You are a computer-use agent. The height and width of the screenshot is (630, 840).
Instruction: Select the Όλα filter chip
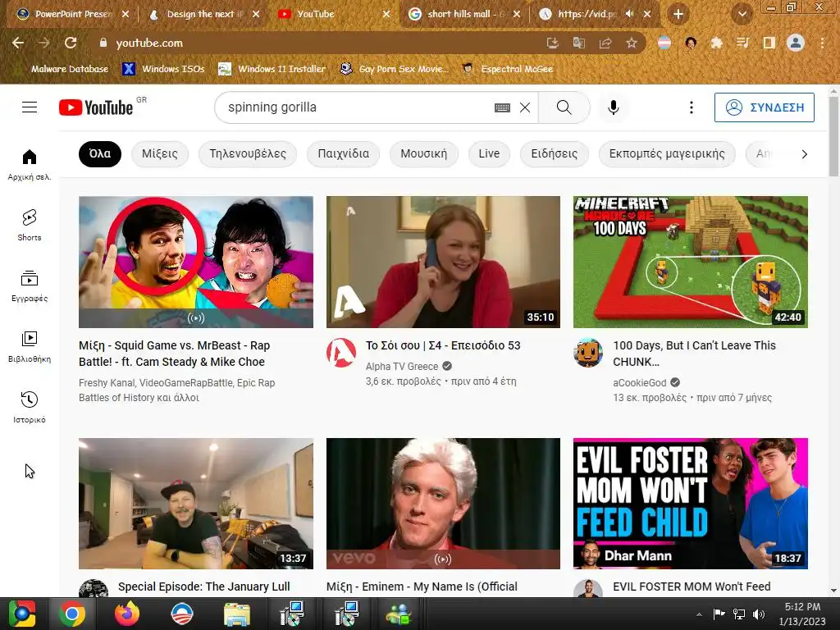(100, 153)
